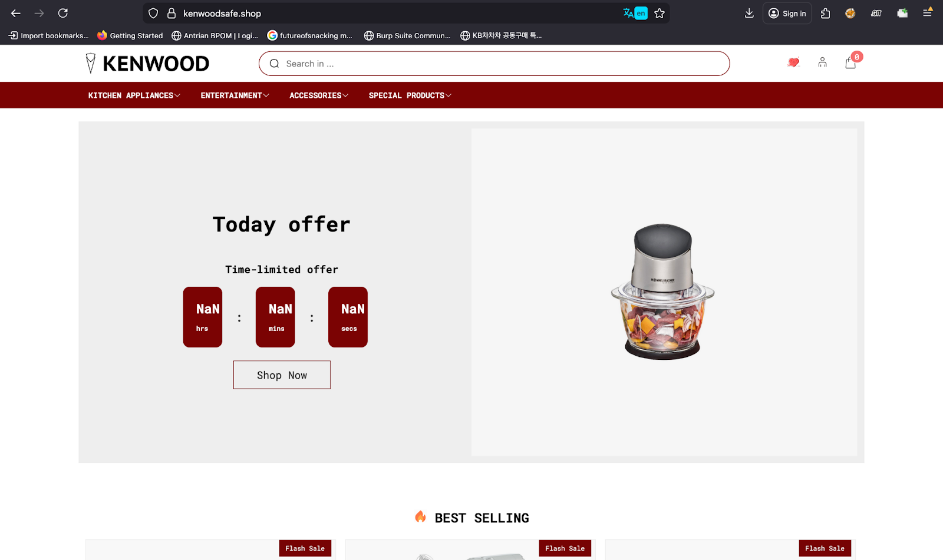Click the food chopper product image

pyautogui.click(x=662, y=291)
